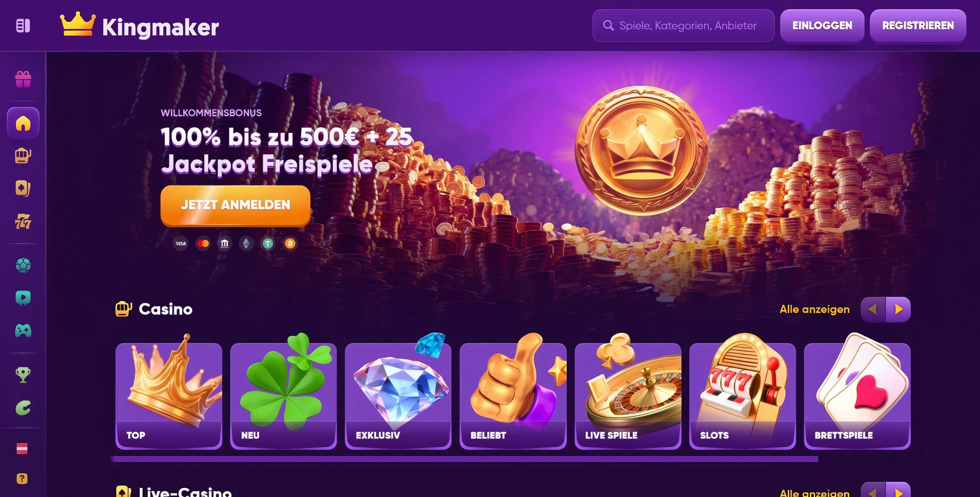The width and height of the screenshot is (980, 497).
Task: Select the game controller sidebar icon
Action: [23, 330]
